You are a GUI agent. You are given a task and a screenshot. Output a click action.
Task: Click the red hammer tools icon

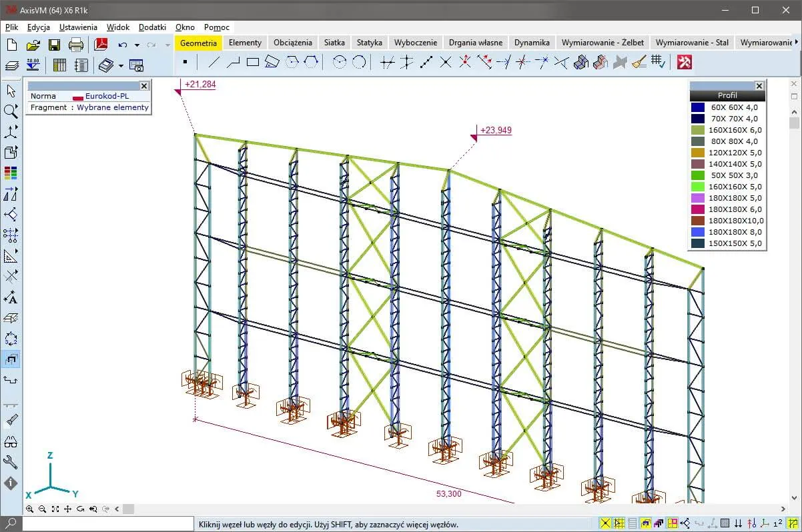684,63
